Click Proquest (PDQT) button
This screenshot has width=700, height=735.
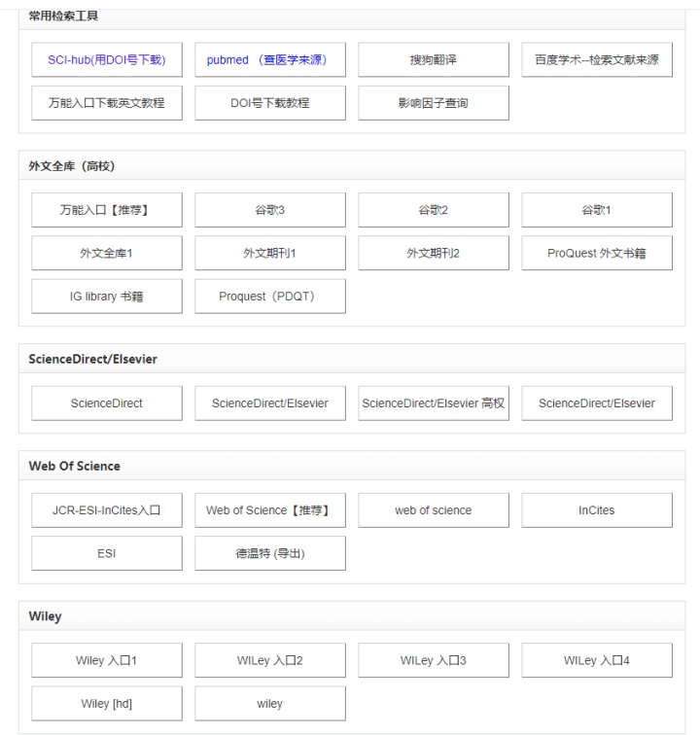point(270,296)
